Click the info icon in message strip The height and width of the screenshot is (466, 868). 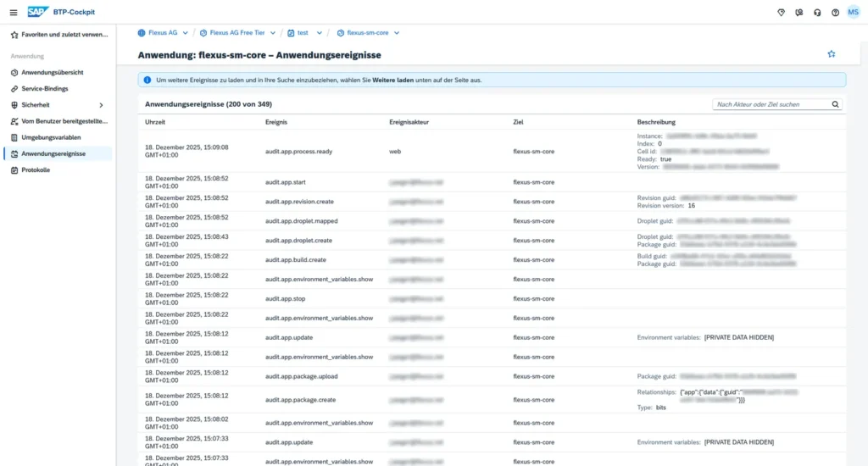click(147, 80)
